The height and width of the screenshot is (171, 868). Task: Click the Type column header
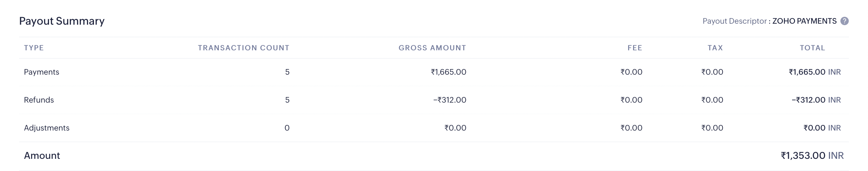[34, 48]
